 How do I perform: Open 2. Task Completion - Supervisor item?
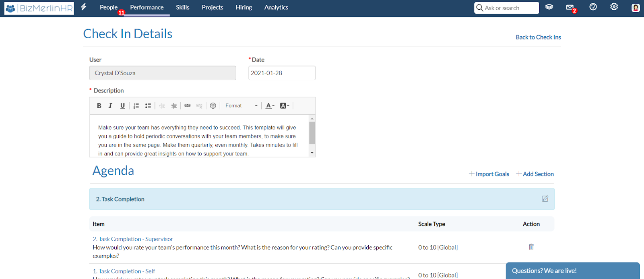tap(133, 239)
